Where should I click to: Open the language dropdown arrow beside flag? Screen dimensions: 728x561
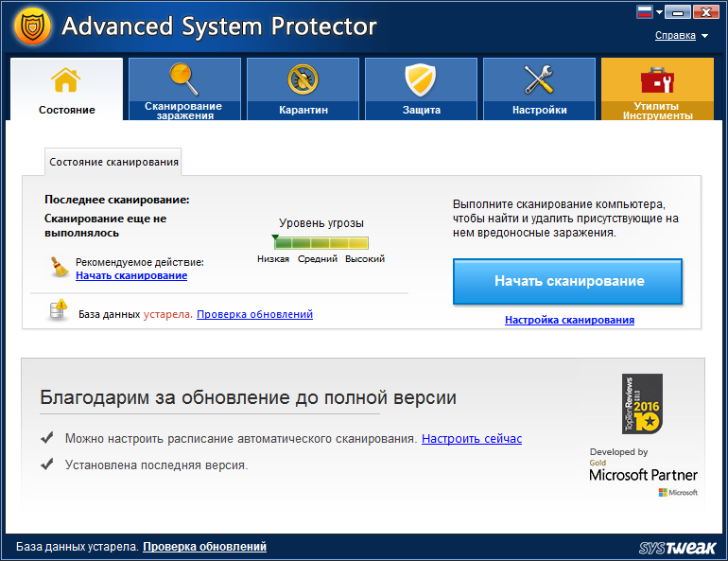(x=659, y=12)
